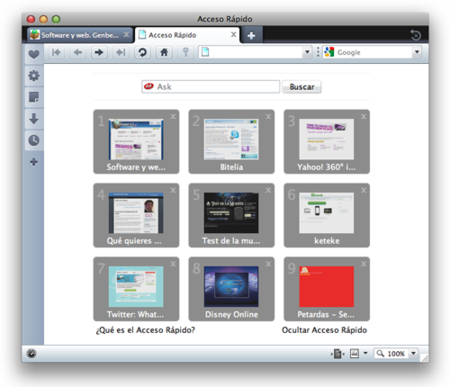This screenshot has height=387, width=450.
Task: Open the closed tabs trash icon
Action: (x=415, y=35)
